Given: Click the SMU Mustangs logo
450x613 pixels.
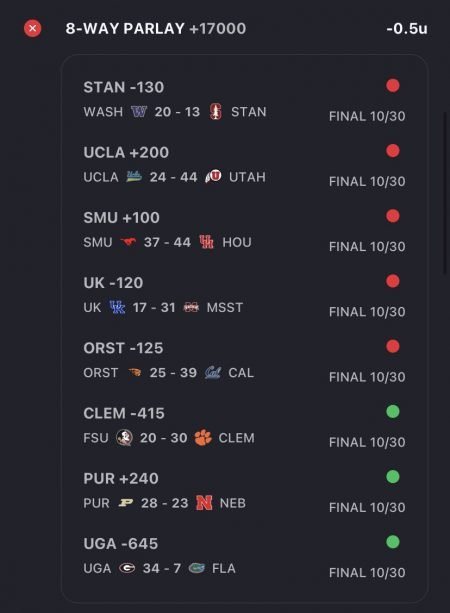Looking at the screenshot, I should [x=128, y=242].
